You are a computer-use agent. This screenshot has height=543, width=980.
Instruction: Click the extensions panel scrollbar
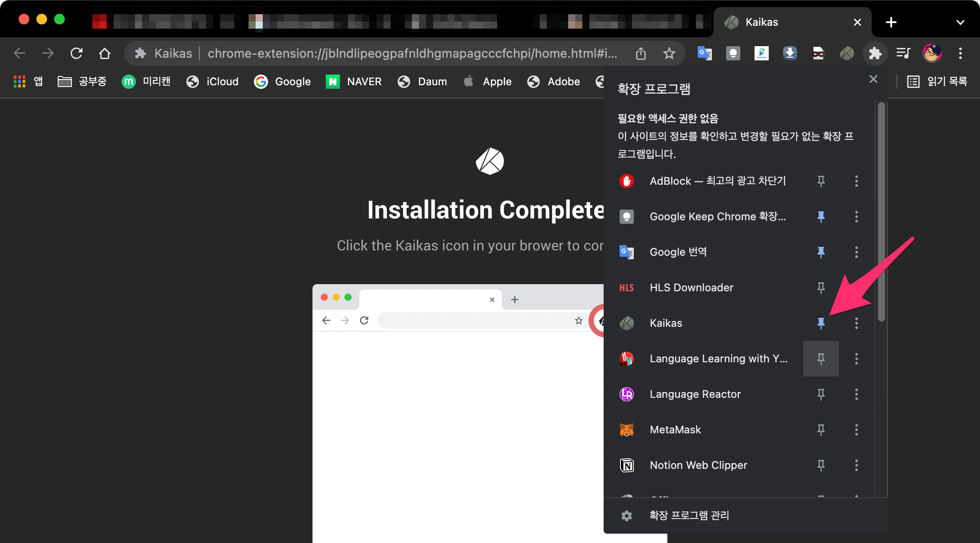point(881,212)
